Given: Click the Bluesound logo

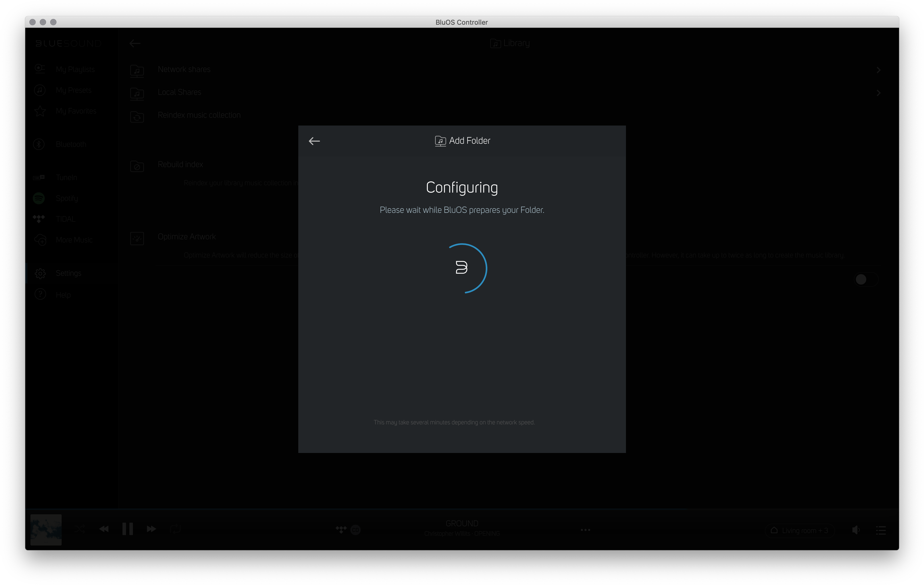Looking at the screenshot, I should pyautogui.click(x=68, y=43).
